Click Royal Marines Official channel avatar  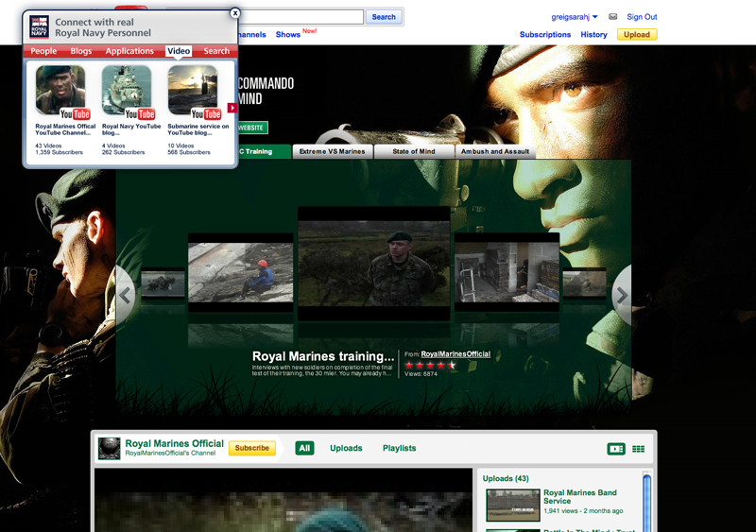pos(110,448)
